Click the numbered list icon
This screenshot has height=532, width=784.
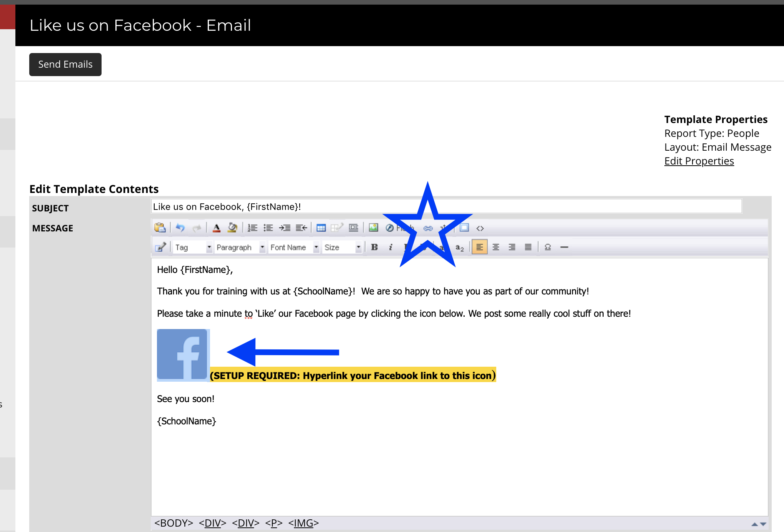[x=252, y=228]
